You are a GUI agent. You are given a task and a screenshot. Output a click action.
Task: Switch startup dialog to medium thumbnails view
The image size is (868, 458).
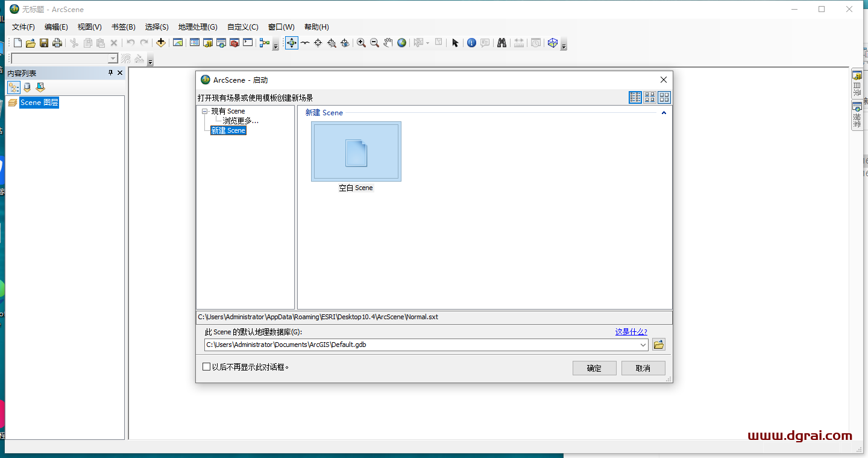pyautogui.click(x=650, y=97)
